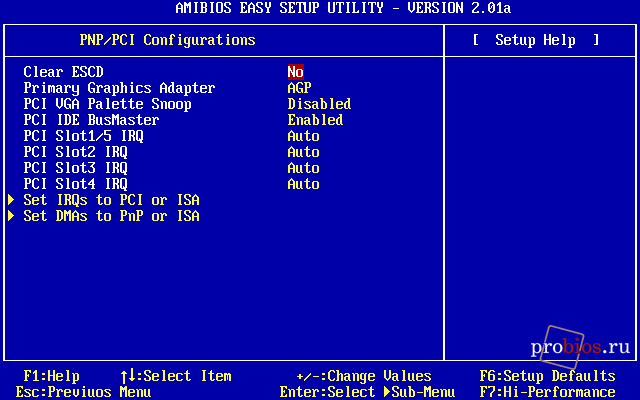Image resolution: width=640 pixels, height=400 pixels.
Task: Click the arrow beside Set IRQs entry
Action: click(11, 200)
